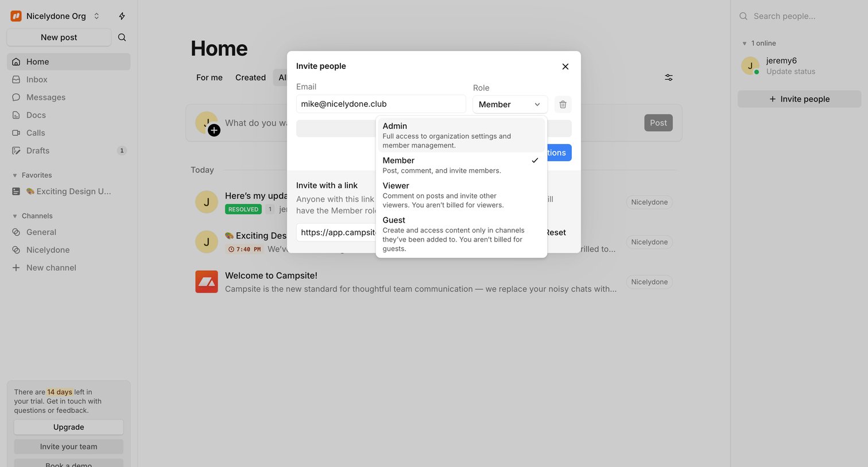
Task: Click the Nicelydone tag on Welcome post
Action: coord(649,282)
